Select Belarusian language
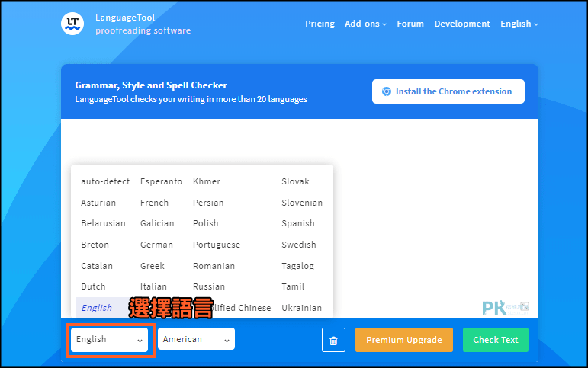 click(103, 223)
